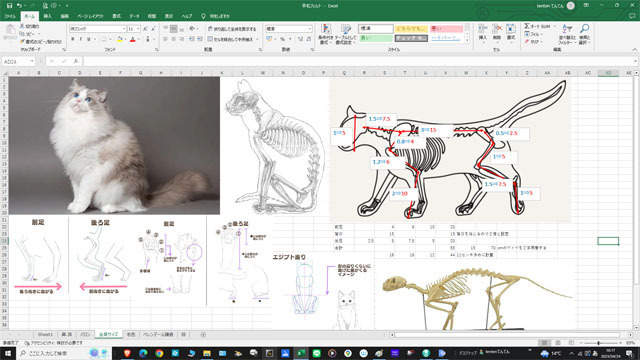This screenshot has height=360, width=640.
Task: Open the font size dropdown
Action: tap(138, 29)
